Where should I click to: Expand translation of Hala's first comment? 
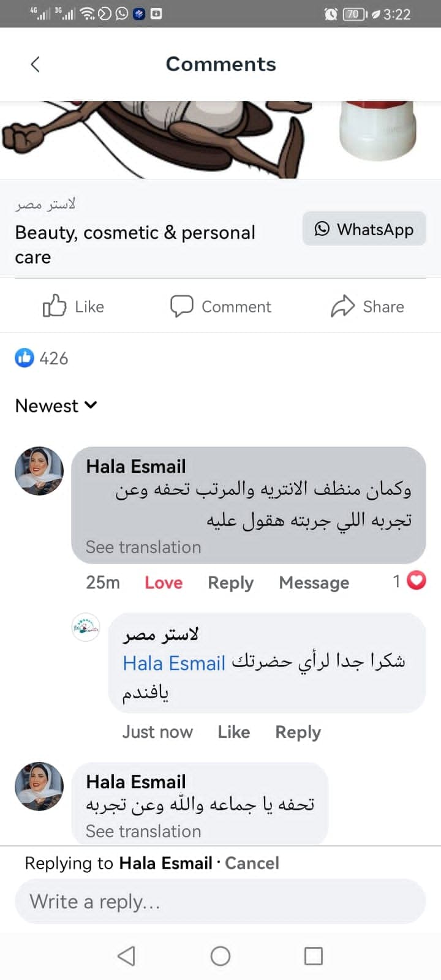pyautogui.click(x=143, y=546)
